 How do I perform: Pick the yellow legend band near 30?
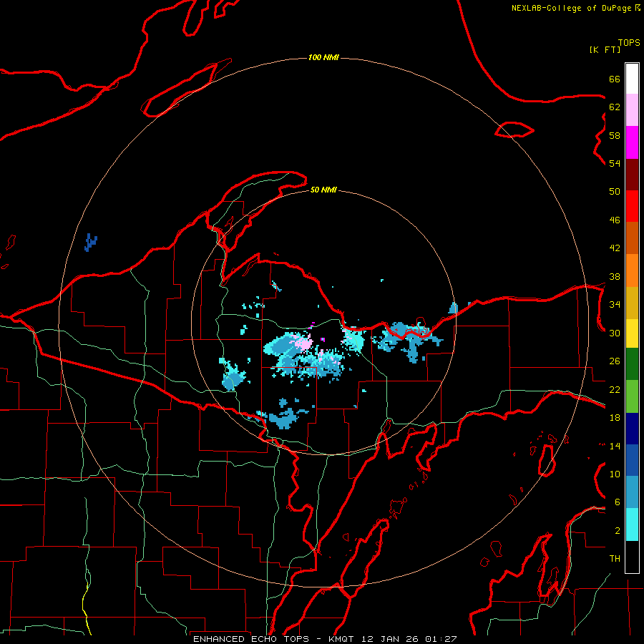tap(632, 333)
